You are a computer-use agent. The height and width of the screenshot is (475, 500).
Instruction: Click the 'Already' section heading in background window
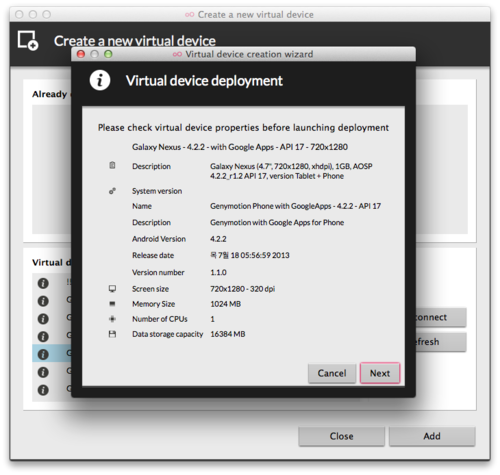pos(49,94)
